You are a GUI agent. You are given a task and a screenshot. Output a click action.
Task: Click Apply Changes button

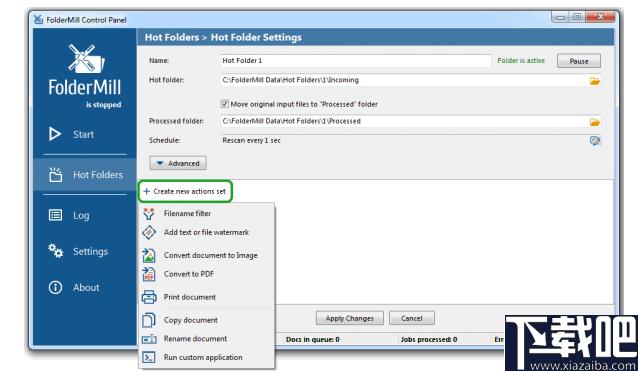click(x=350, y=318)
